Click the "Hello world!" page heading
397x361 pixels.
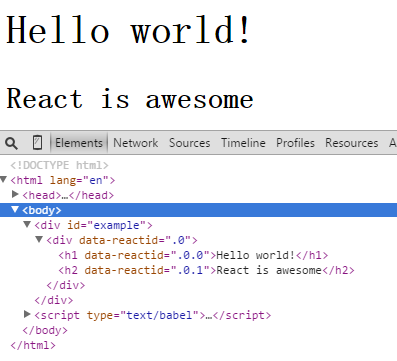(128, 30)
